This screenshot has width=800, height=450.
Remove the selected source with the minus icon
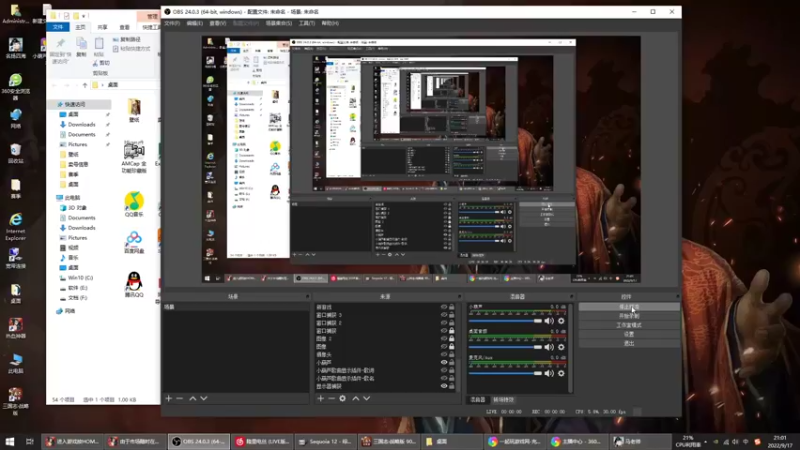coord(332,398)
